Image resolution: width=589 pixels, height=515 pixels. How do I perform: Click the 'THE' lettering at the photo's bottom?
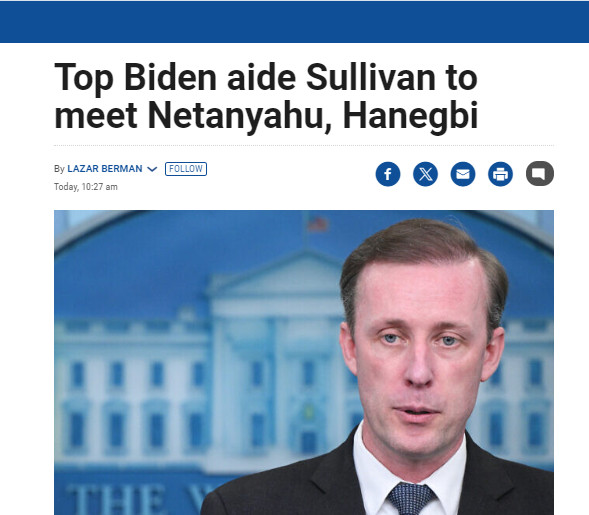coord(116,500)
